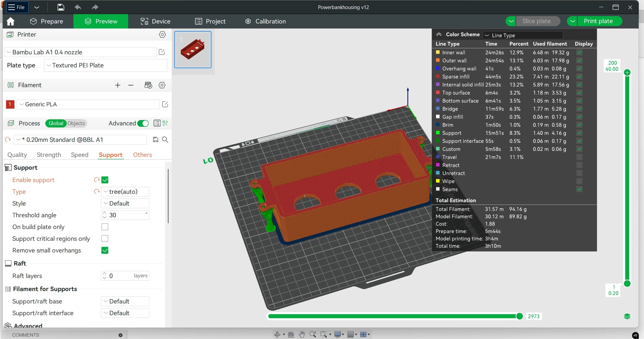Image resolution: width=644 pixels, height=339 pixels.
Task: Open Printer settings gear
Action: click(162, 35)
